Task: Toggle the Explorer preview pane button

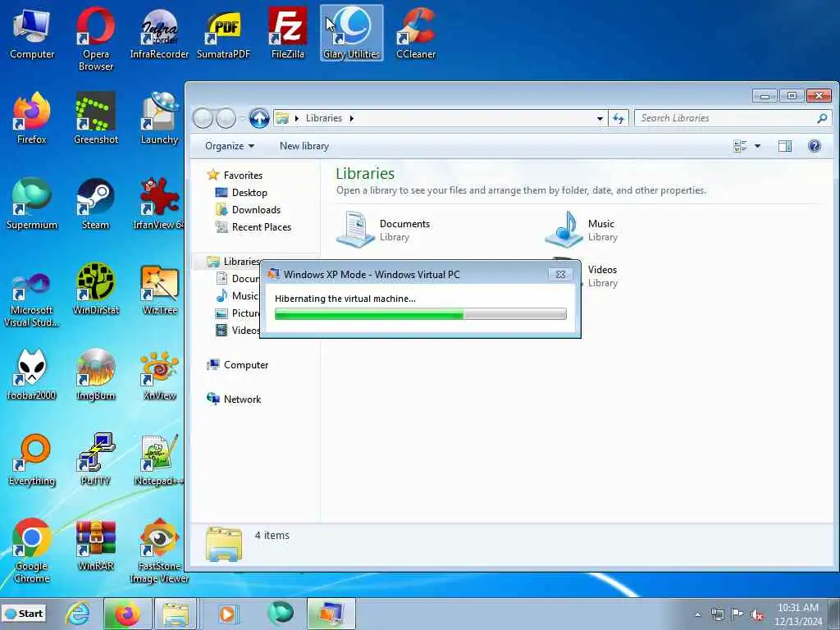Action: click(785, 146)
